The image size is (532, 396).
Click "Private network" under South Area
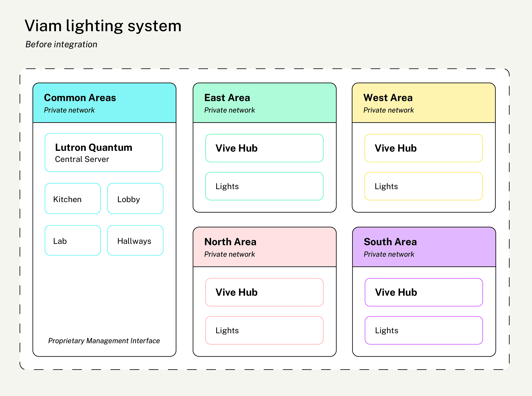(x=389, y=254)
